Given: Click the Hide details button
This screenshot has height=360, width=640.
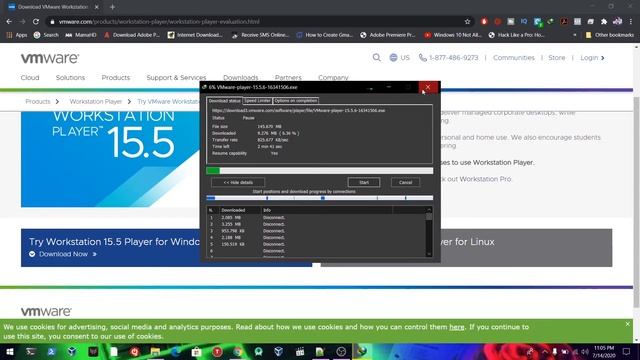Looking at the screenshot, I should (x=238, y=182).
